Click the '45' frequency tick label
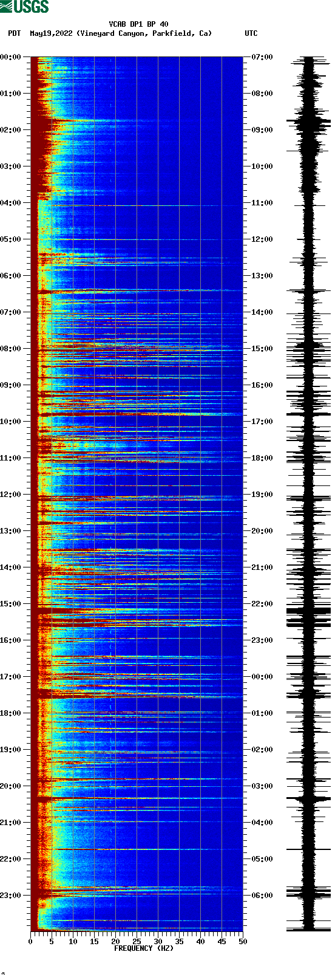This screenshot has height=980, width=335. coord(222,942)
